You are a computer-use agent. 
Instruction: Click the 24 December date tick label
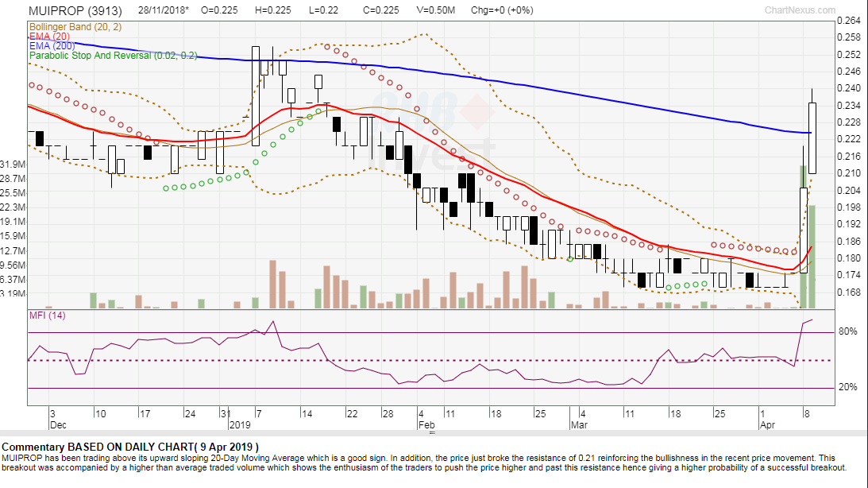(190, 414)
